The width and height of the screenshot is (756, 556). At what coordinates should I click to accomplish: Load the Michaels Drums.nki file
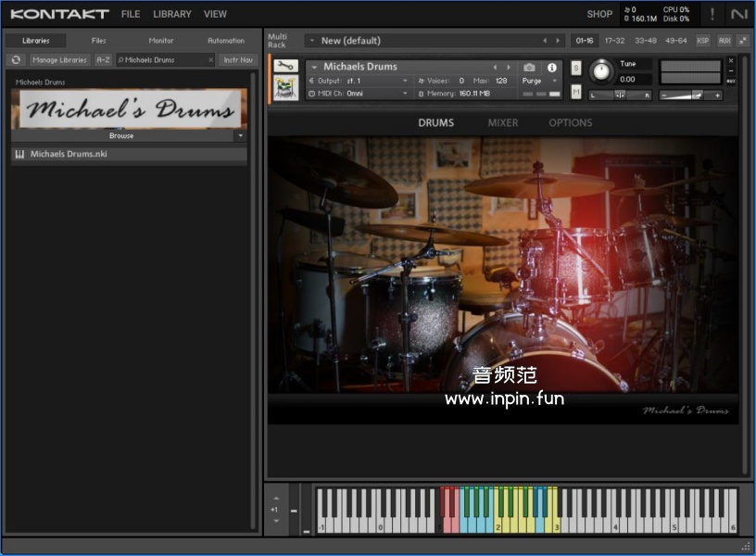coord(69,155)
